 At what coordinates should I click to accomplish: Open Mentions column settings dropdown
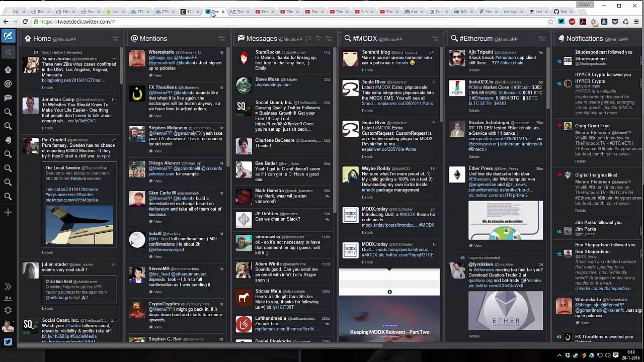point(222,39)
